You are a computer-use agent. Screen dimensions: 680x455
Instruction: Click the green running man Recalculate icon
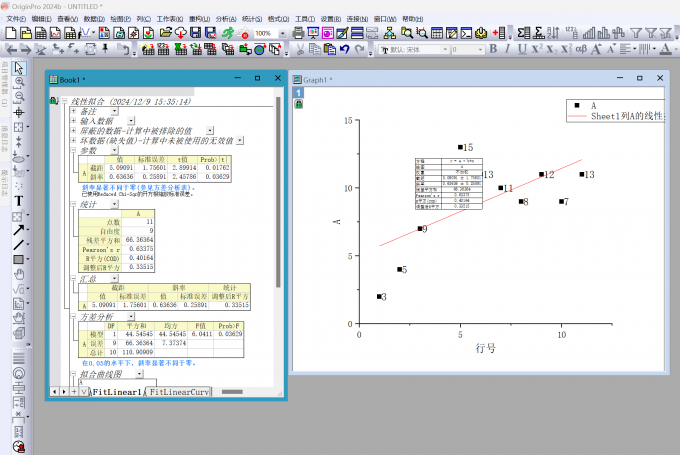coord(228,33)
